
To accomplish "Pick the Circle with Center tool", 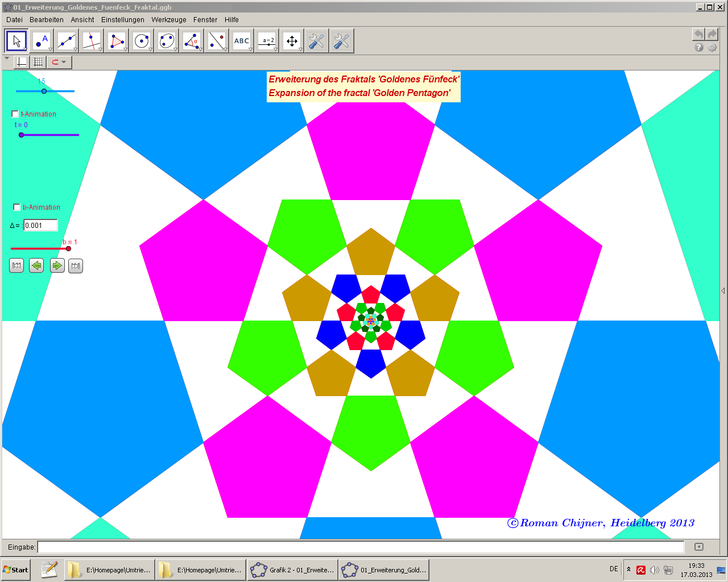I will click(142, 41).
